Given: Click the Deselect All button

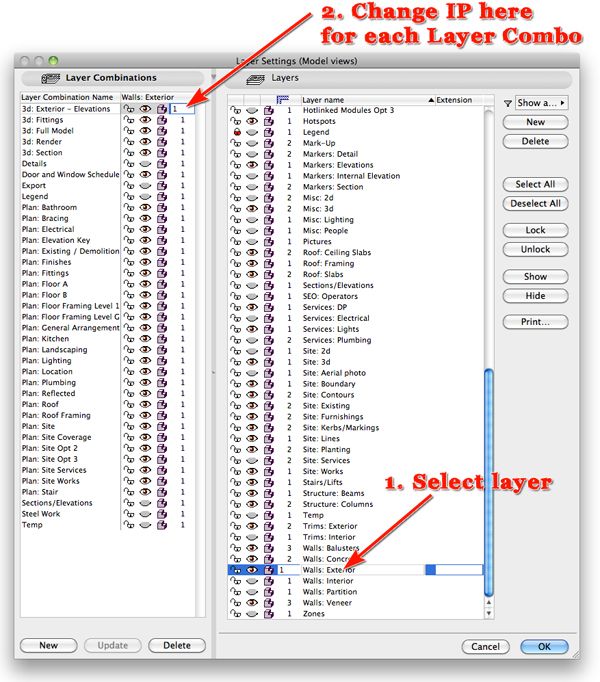Looking at the screenshot, I should [x=536, y=204].
